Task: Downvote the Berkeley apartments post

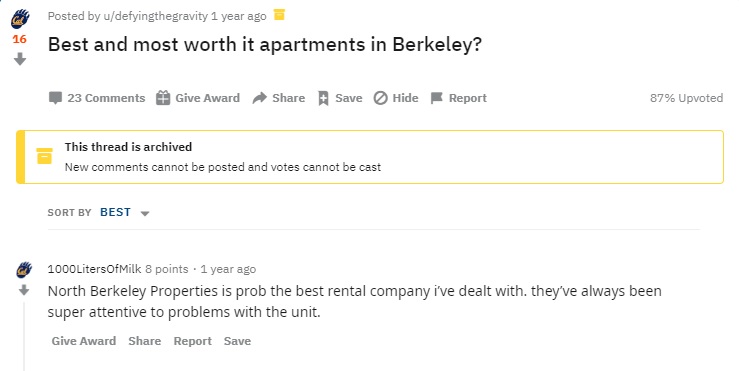Action: tap(20, 59)
